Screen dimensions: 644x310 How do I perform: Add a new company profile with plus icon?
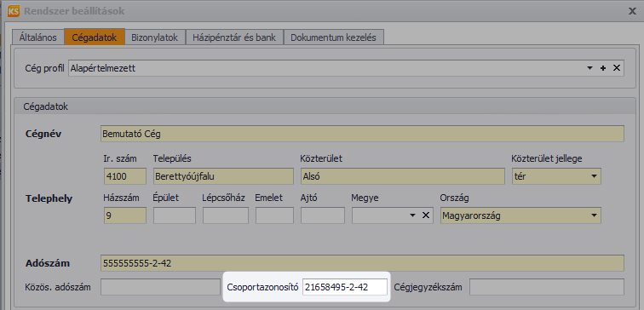click(603, 68)
